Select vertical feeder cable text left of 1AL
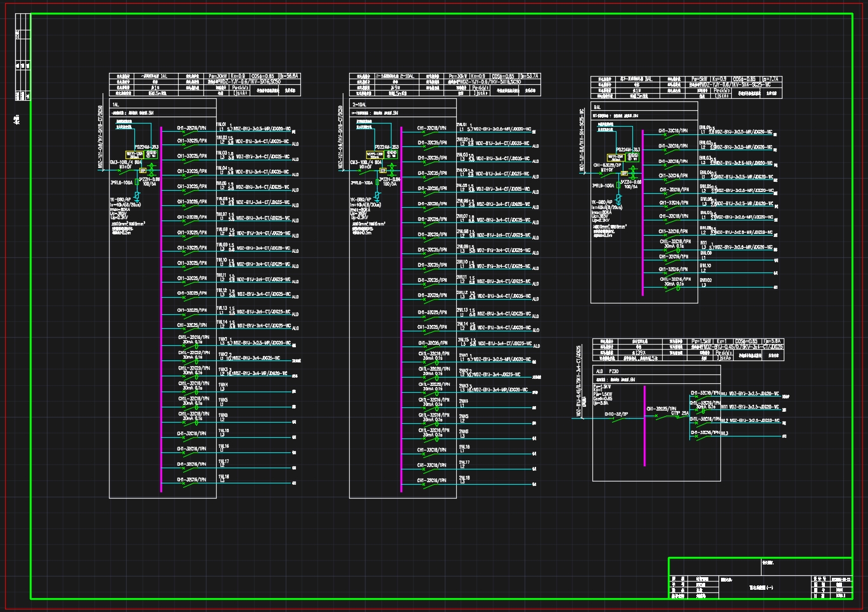 coord(100,138)
